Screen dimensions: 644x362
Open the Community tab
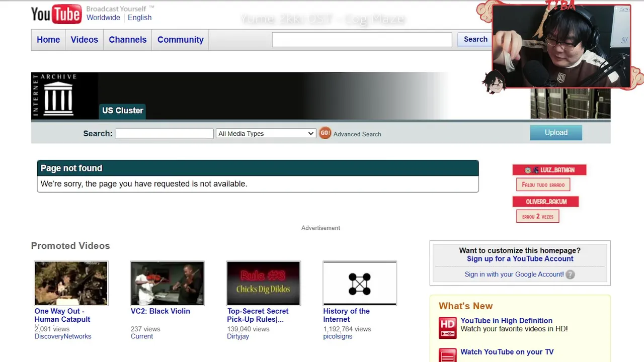pos(180,40)
